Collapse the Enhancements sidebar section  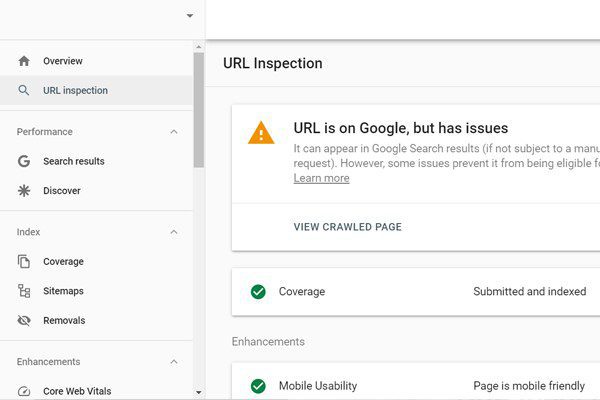click(x=174, y=362)
